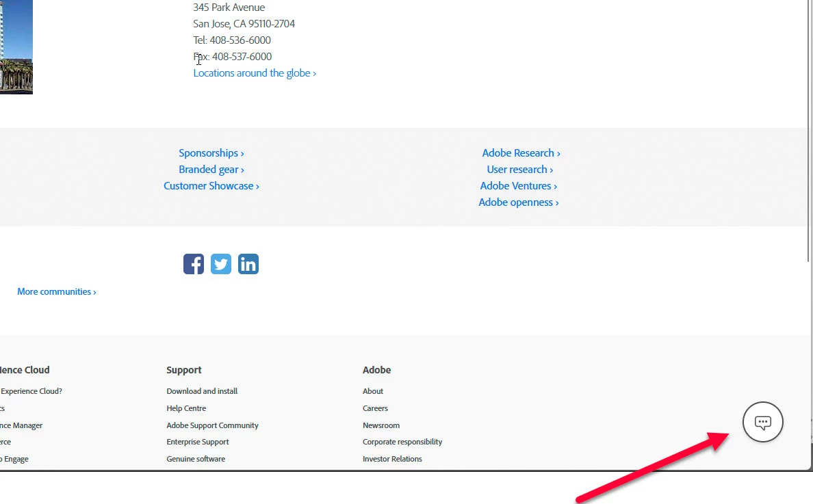Viewport: 813px width, 504px height.
Task: Visit the User research link
Action: [x=519, y=170]
